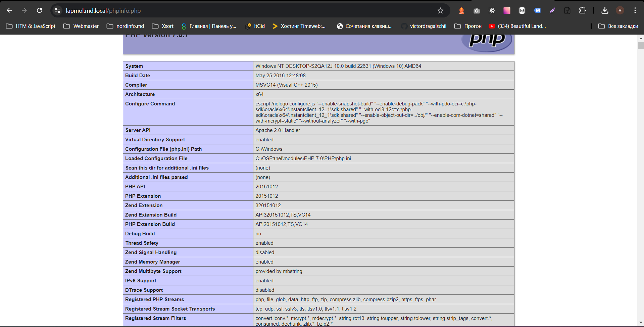
Task: Open the Главная | Панель bookmark
Action: coord(209,26)
